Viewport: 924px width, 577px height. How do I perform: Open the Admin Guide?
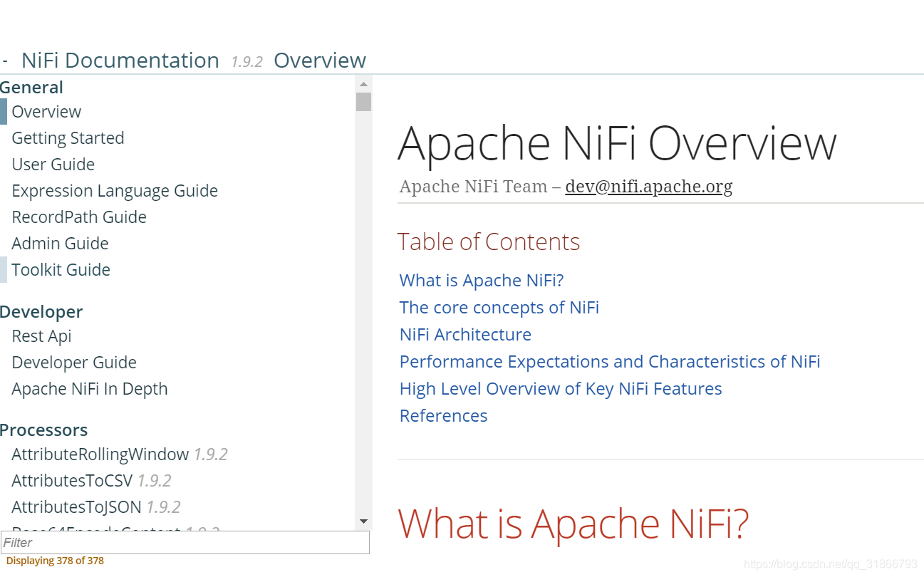[60, 244]
